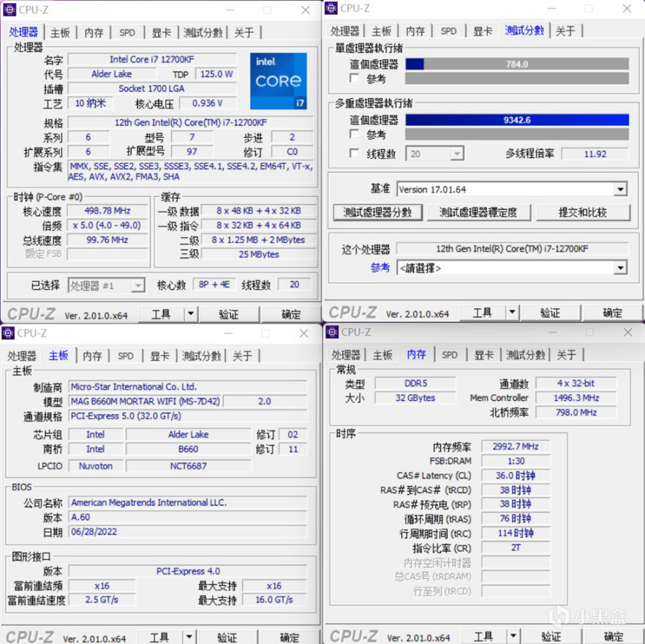Click the empty multi-thread reference bar

click(x=517, y=134)
